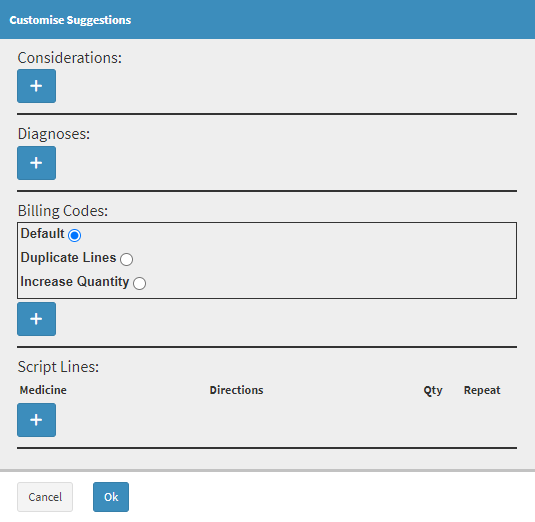Screen dimensions: 535x522
Task: Confirm changes with the Ok button
Action: pos(111,497)
